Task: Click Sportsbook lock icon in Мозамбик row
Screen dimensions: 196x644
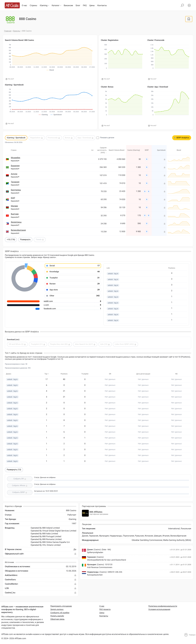Action: click(164, 159)
